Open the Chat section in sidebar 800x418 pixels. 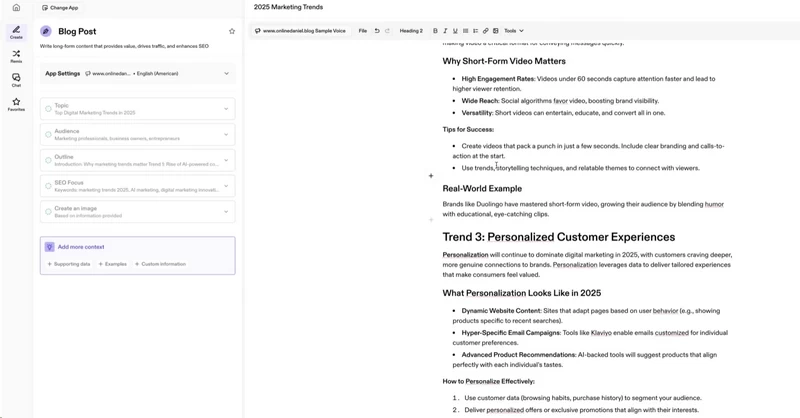click(16, 80)
